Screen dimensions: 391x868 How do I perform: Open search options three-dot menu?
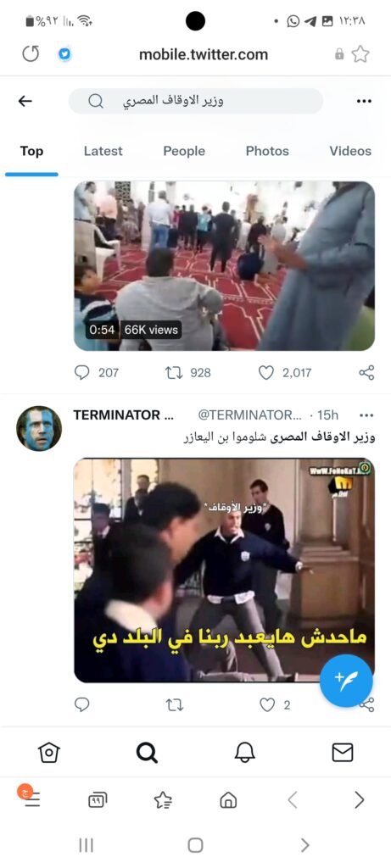coord(364,102)
